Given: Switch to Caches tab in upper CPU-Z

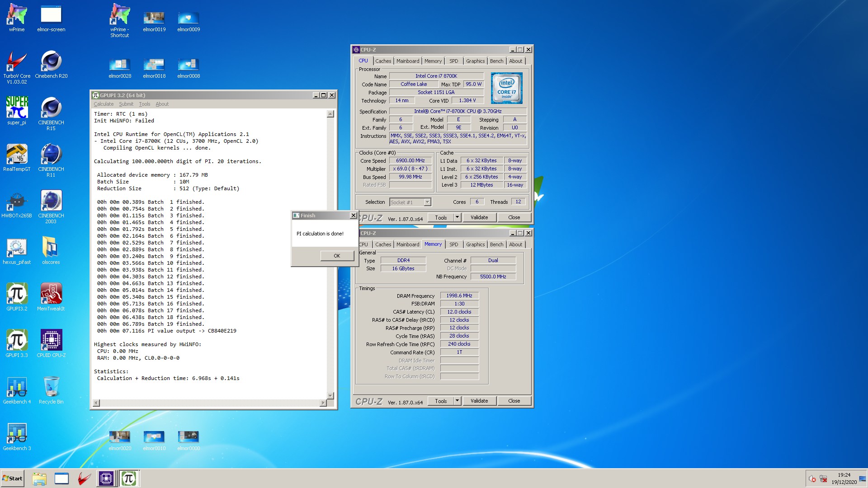Looking at the screenshot, I should tap(383, 61).
